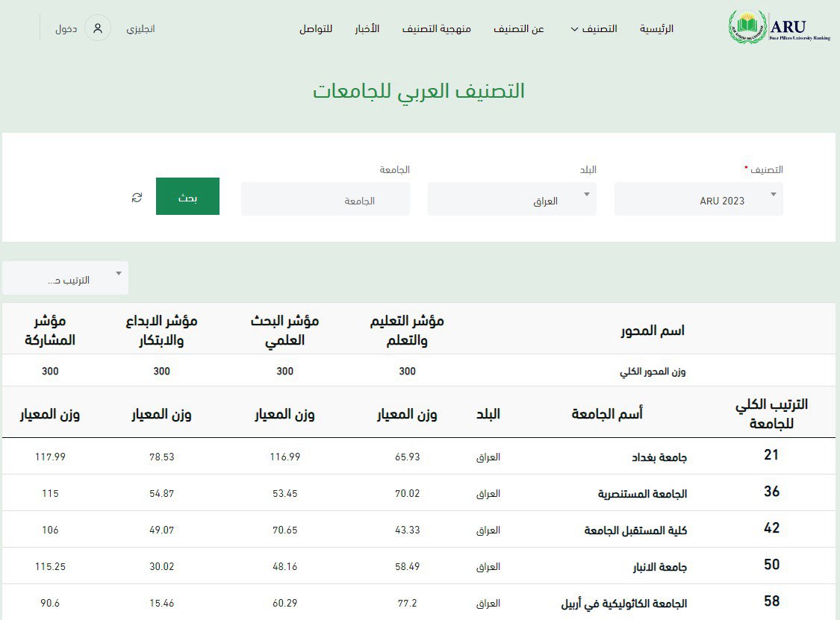This screenshot has height=620, width=840.
Task: Click the green بحث search button
Action: (x=187, y=196)
